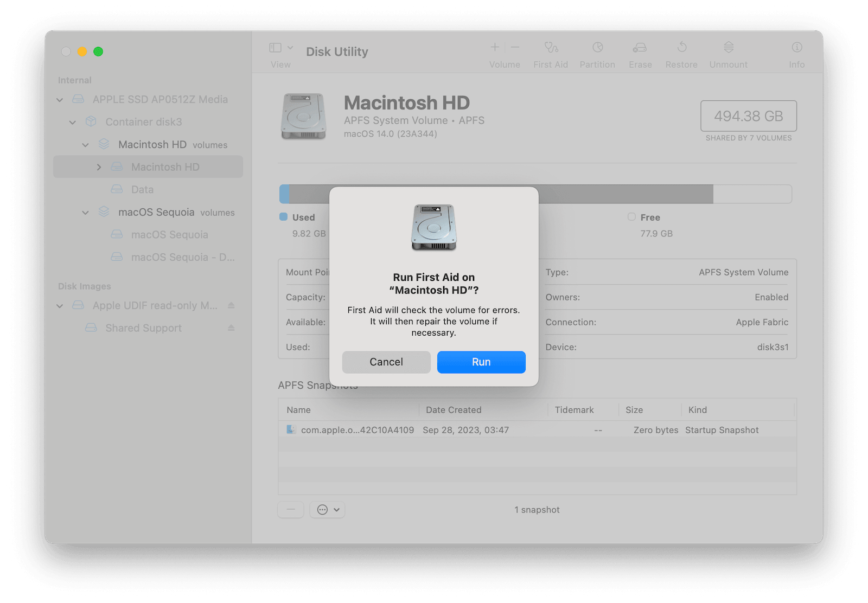This screenshot has height=603, width=868.
Task: Click the green zoom window button
Action: click(98, 52)
